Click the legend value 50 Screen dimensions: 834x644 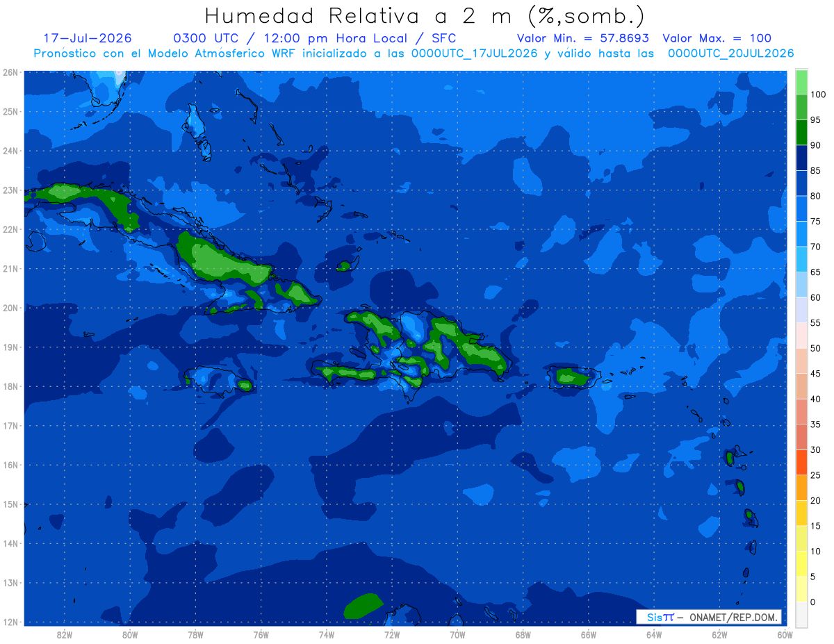815,348
